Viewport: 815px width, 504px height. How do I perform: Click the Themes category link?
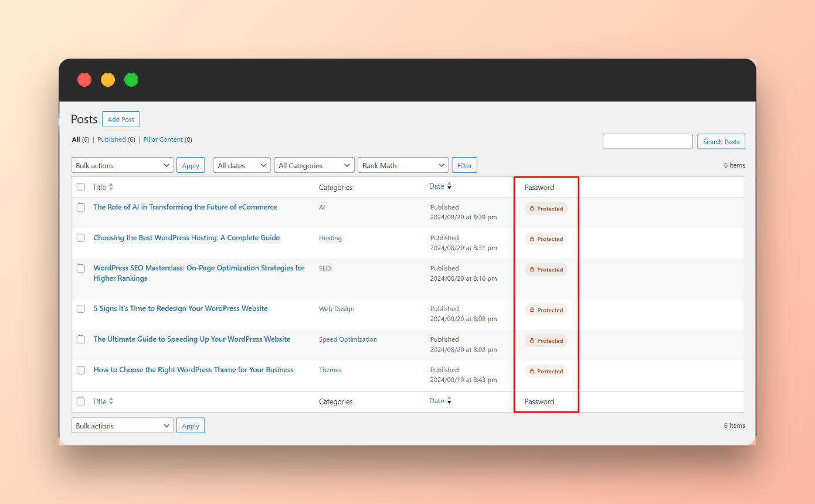click(x=330, y=370)
